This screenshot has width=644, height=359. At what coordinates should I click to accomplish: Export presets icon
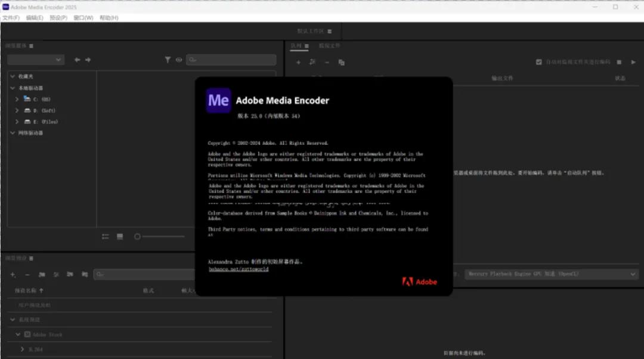(x=85, y=274)
